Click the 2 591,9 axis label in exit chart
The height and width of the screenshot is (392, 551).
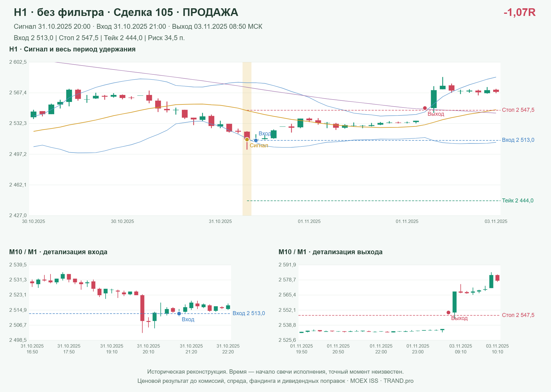coord(287,265)
